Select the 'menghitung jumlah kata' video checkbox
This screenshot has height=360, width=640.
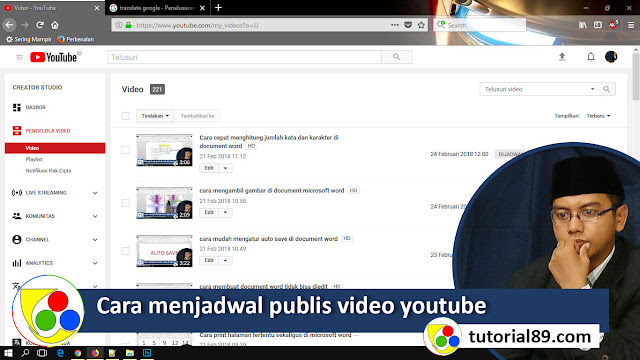point(126,150)
